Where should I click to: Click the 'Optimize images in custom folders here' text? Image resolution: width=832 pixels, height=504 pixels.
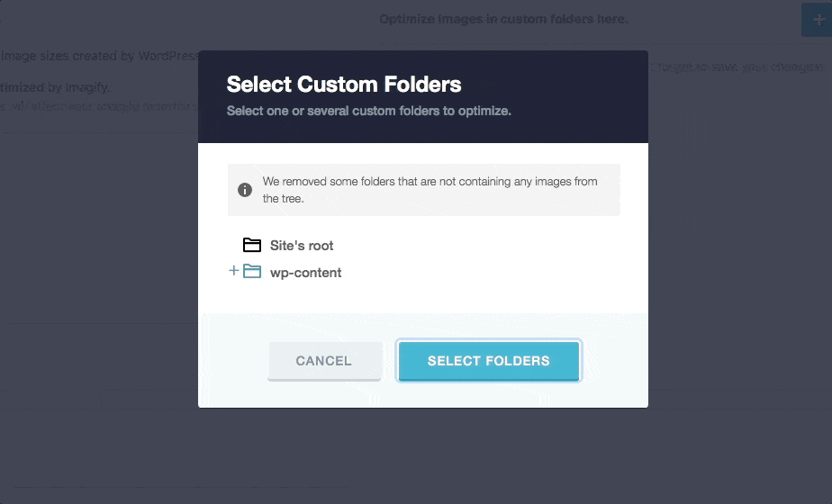[503, 19]
